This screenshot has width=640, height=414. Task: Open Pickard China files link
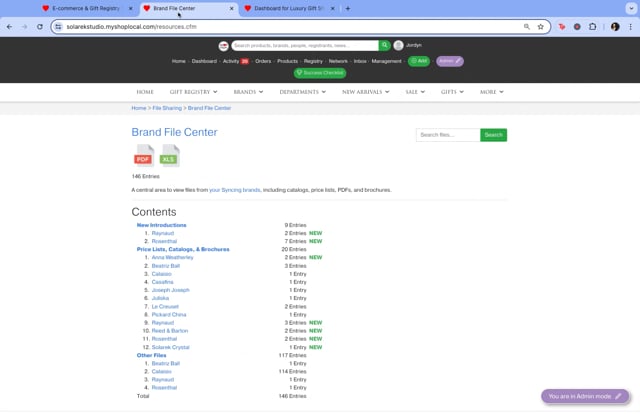pyautogui.click(x=169, y=314)
